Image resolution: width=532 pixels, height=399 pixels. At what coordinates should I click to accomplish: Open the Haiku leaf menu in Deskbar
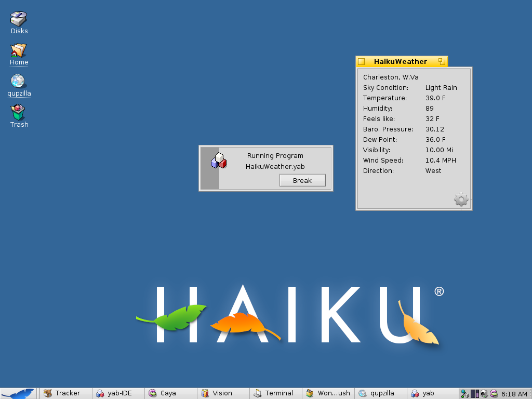[19, 393]
